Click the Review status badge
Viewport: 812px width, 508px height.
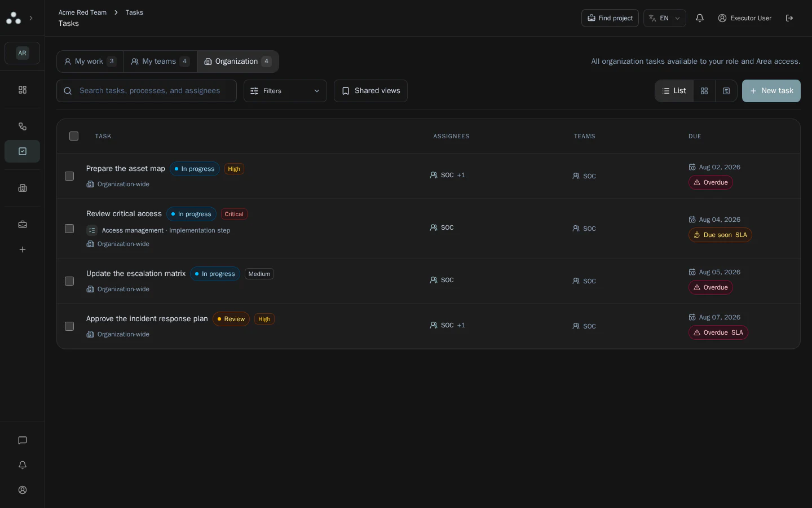[231, 319]
